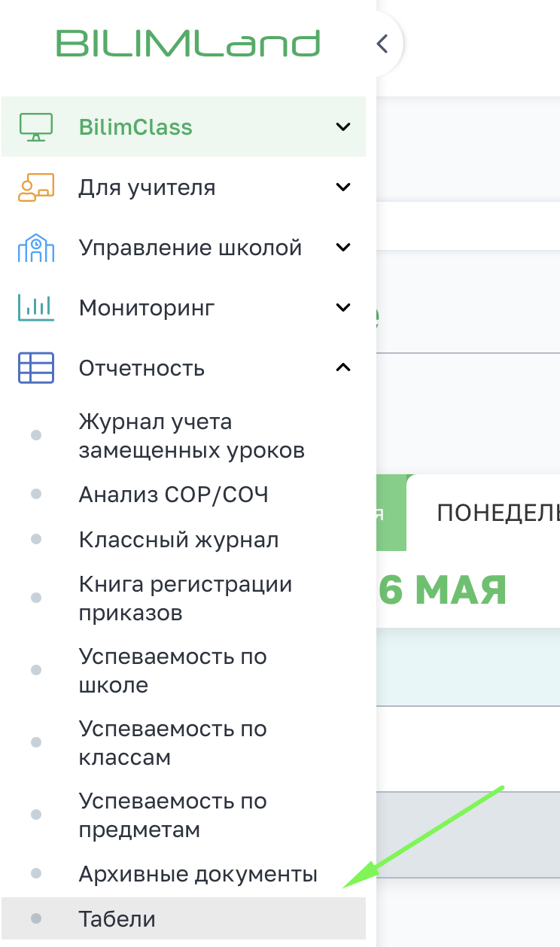The width and height of the screenshot is (560, 947).
Task: Open Книга регистрации приказов
Action: pyautogui.click(x=185, y=598)
